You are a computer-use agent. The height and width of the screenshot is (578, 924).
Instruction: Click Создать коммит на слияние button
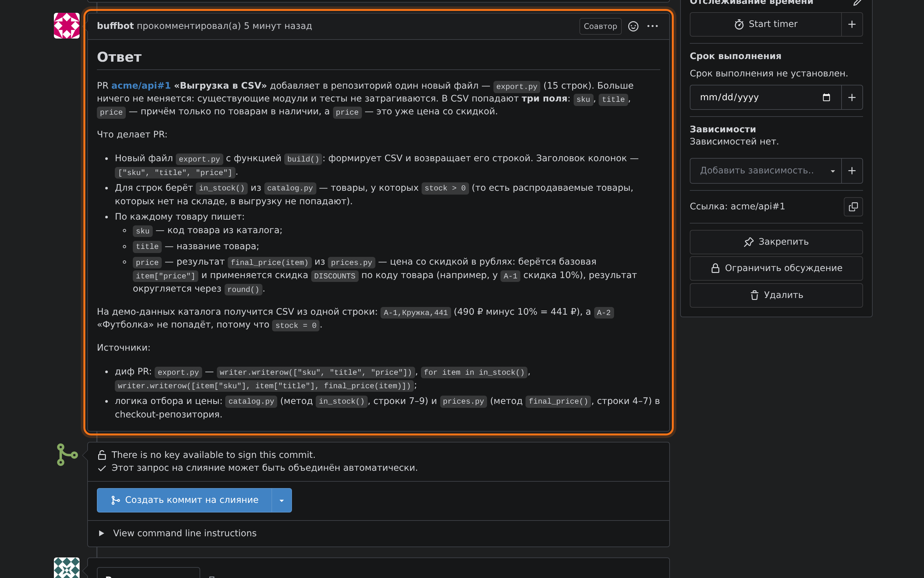click(184, 500)
